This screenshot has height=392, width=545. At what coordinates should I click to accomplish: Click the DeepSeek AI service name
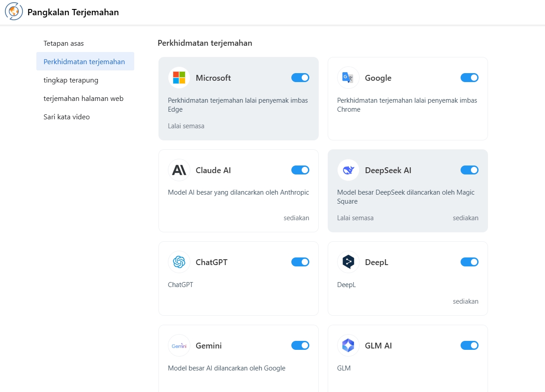[388, 170]
